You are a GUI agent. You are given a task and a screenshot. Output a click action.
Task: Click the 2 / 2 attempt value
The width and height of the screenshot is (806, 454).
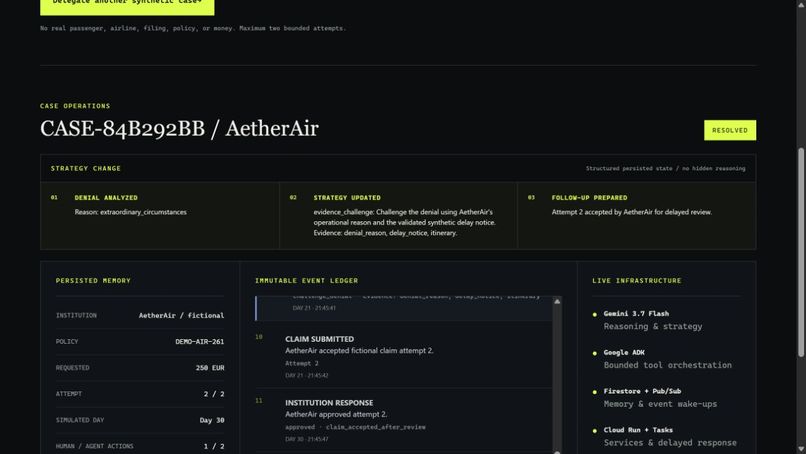(214, 394)
